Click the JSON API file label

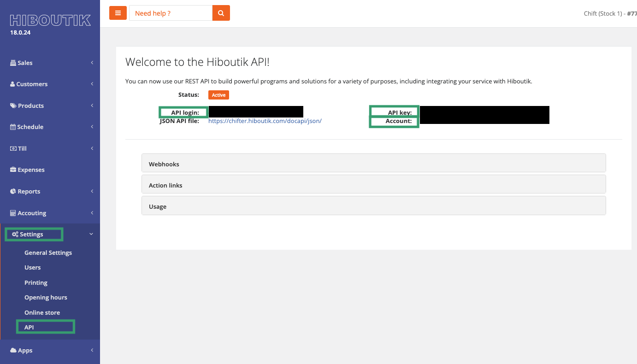point(179,121)
